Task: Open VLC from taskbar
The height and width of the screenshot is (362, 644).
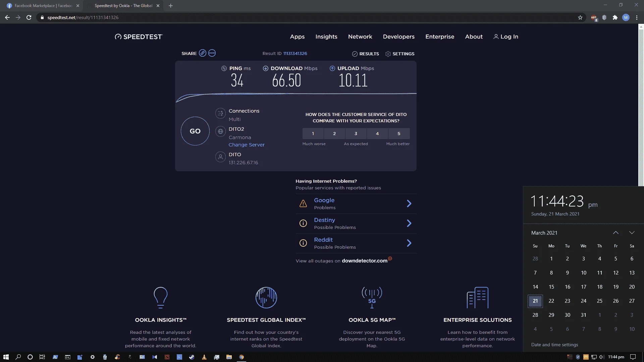Action: [x=204, y=357]
